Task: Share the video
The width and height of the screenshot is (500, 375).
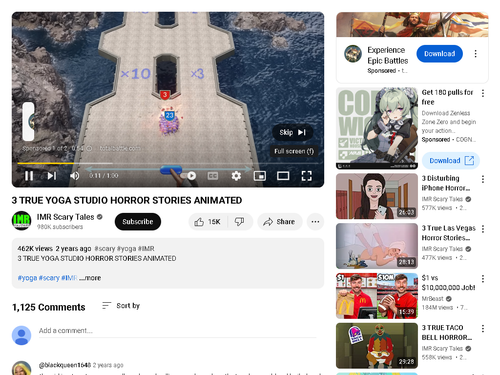Action: (x=279, y=222)
